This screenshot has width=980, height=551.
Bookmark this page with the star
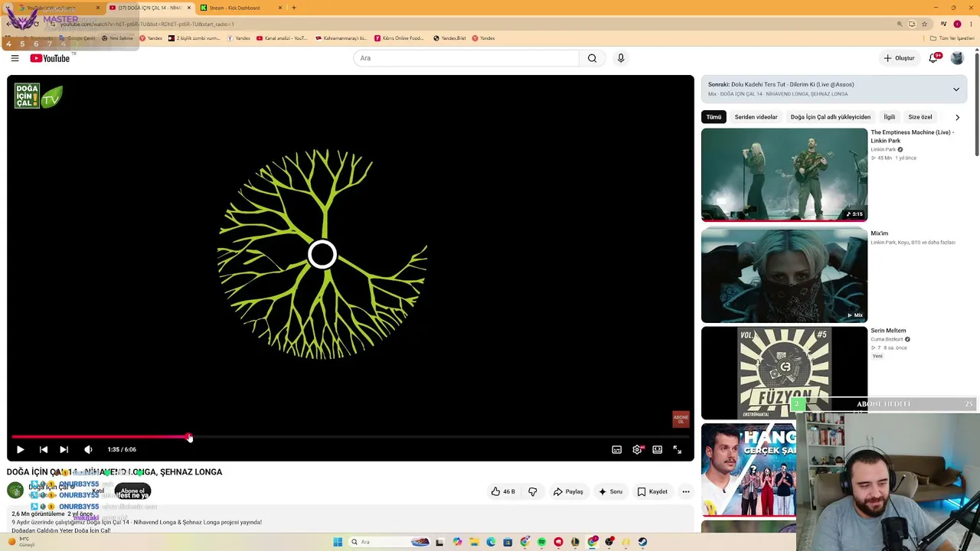924,24
